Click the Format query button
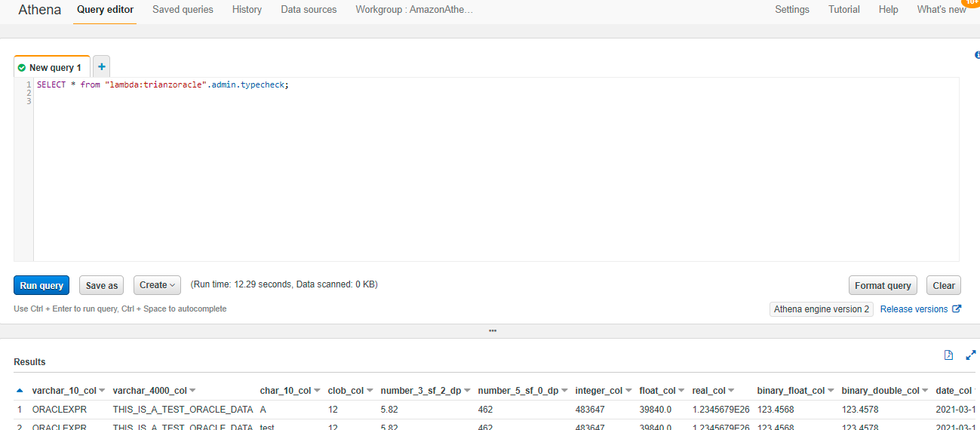Screen dimensions: 980x430 tap(883, 285)
